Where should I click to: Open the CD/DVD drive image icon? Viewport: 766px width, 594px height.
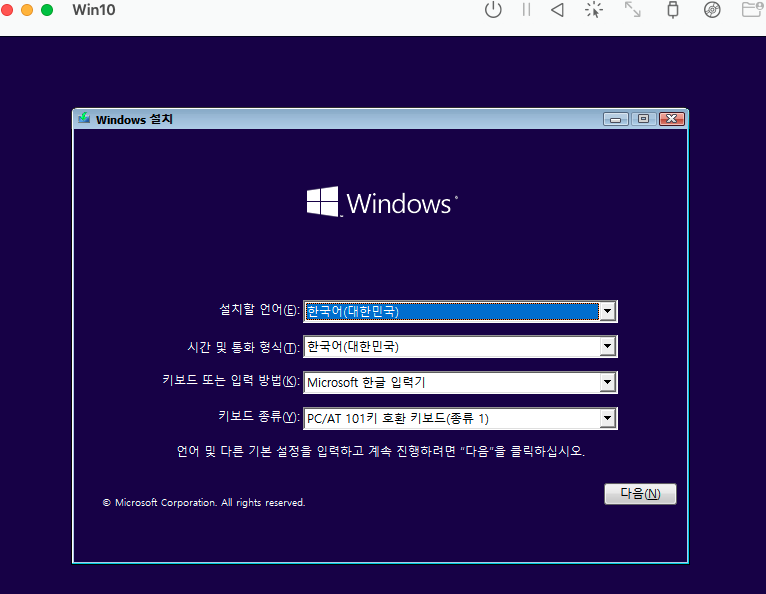point(712,10)
